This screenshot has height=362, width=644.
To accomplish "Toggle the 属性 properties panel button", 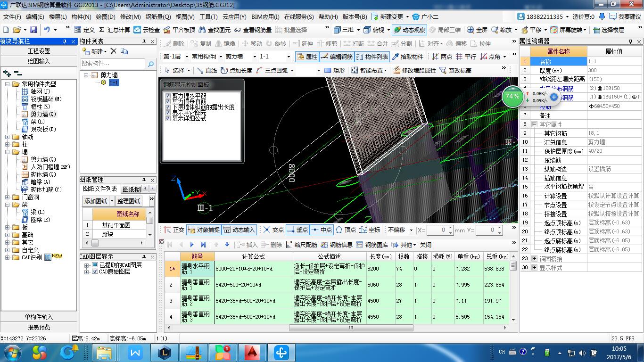I will point(306,57).
